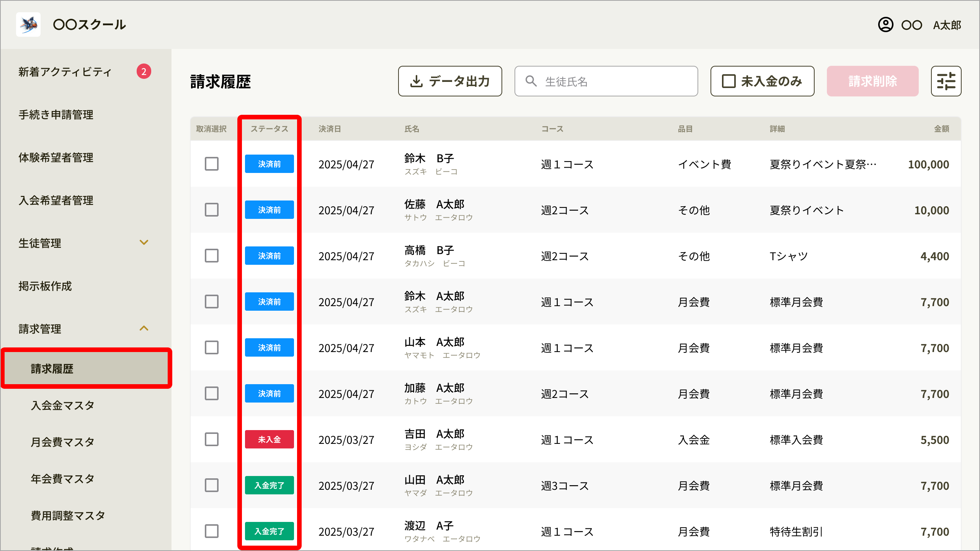The height and width of the screenshot is (551, 980).
Task: Click the 100,000 amount cell
Action: (x=929, y=165)
